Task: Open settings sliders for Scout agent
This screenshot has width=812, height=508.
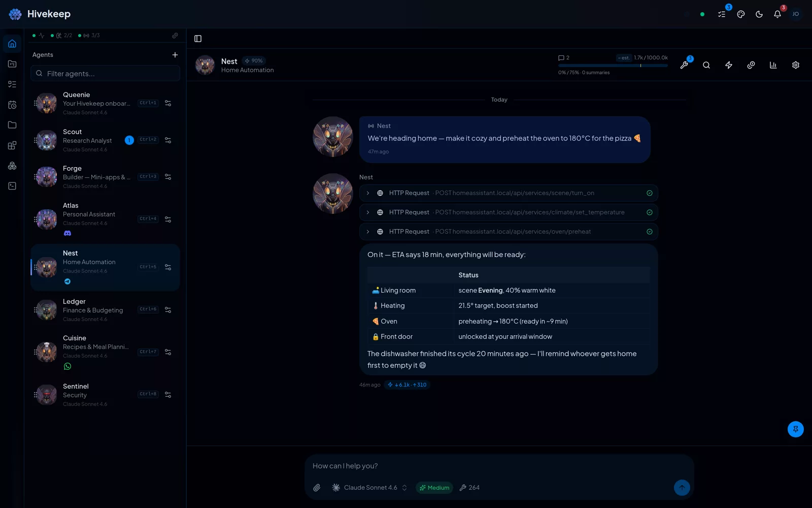Action: (168, 140)
